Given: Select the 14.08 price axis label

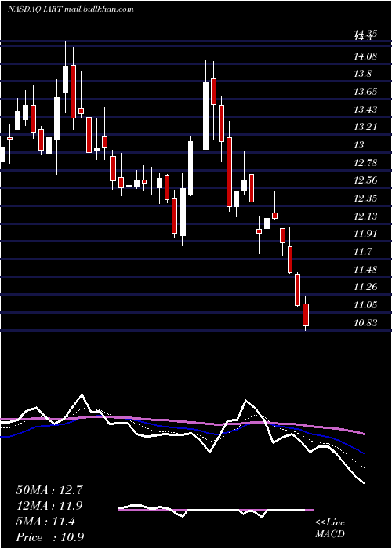Looking at the screenshot, I should (365, 56).
